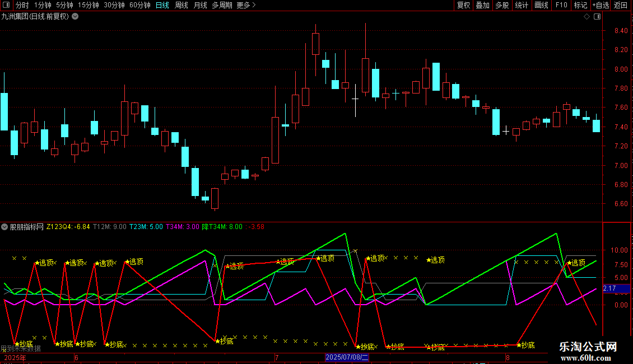Click the window split icon at chart top-right
This screenshot has width=633, height=364.
597,16
